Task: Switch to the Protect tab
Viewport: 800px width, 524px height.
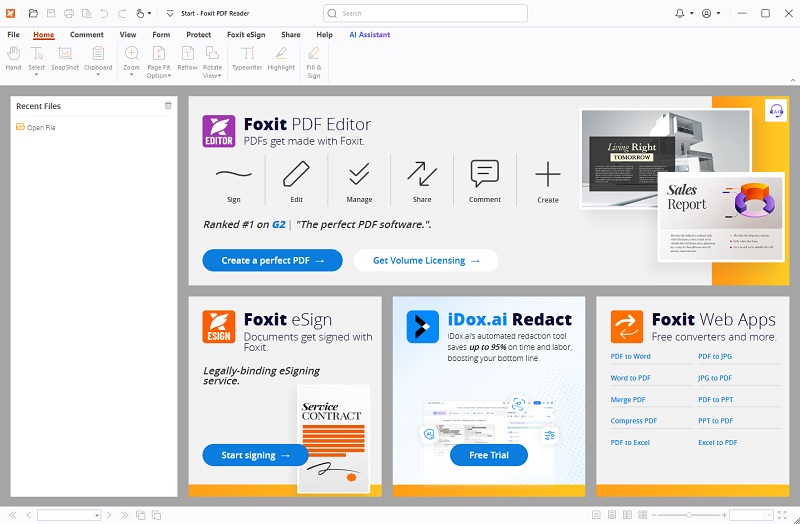Action: (198, 35)
